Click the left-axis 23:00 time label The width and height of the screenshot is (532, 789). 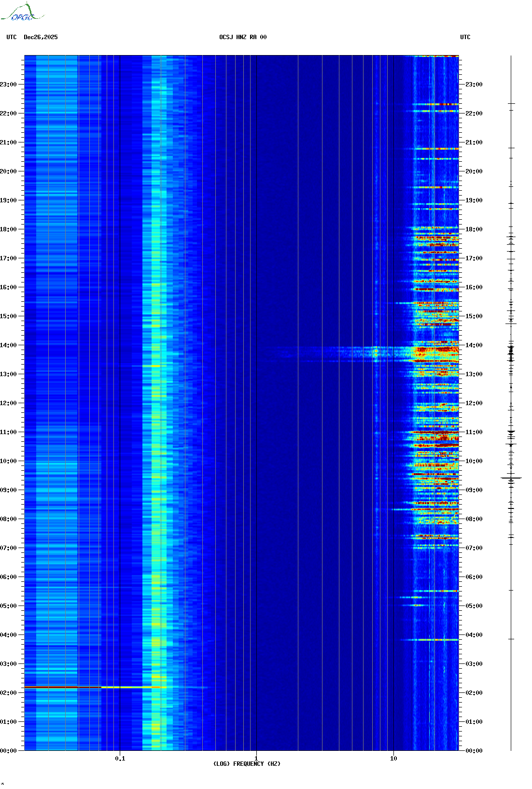tap(8, 85)
